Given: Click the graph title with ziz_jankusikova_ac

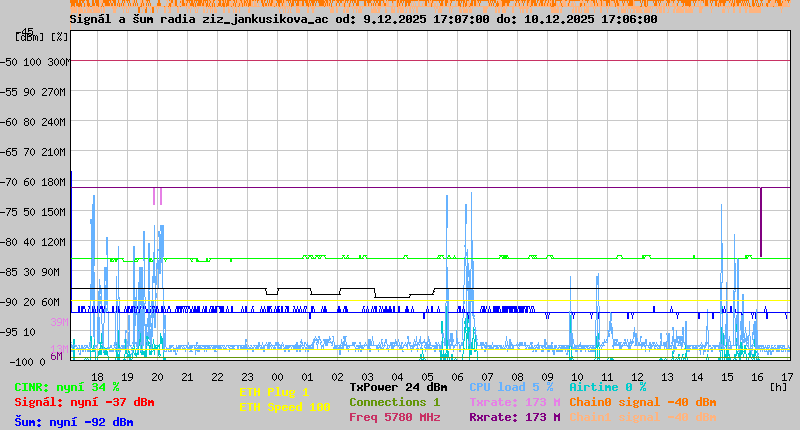Looking at the screenshot, I should 364,19.
